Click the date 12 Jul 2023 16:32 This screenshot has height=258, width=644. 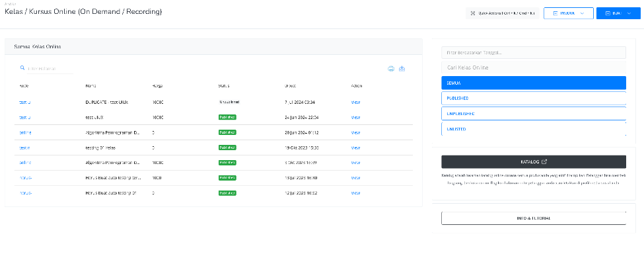coord(301,193)
